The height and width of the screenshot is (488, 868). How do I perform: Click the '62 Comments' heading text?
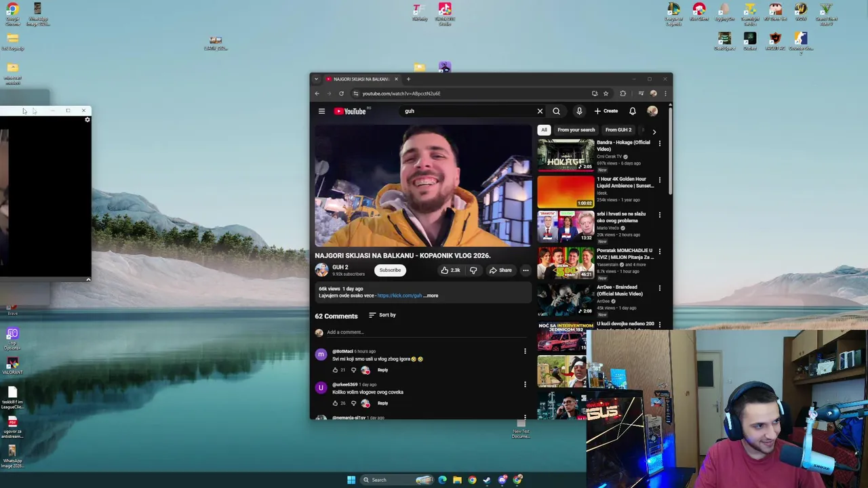(336, 316)
